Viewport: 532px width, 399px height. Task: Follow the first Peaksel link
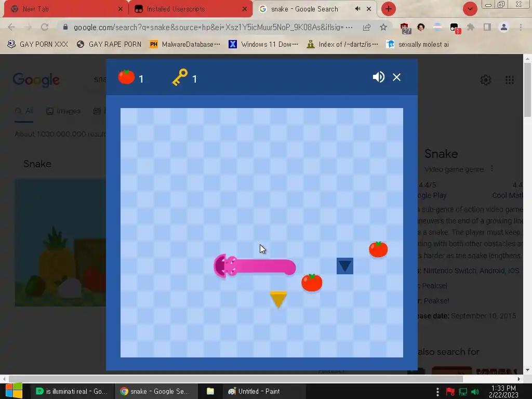point(435,286)
